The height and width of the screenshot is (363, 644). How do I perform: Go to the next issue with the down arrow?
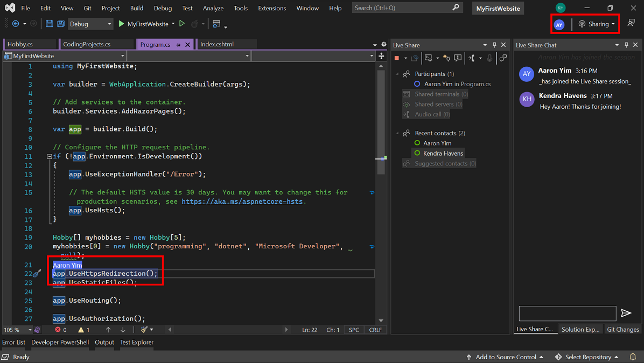coord(123,330)
